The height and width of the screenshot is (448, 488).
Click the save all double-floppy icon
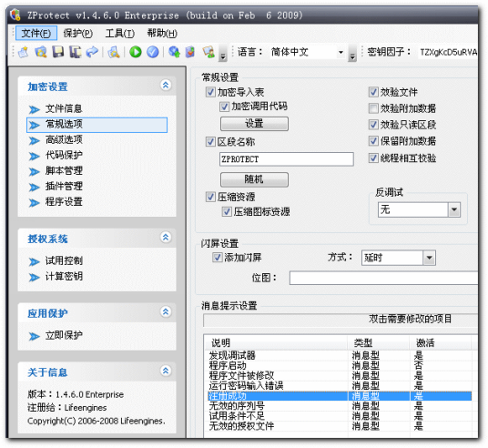pyautogui.click(x=76, y=52)
